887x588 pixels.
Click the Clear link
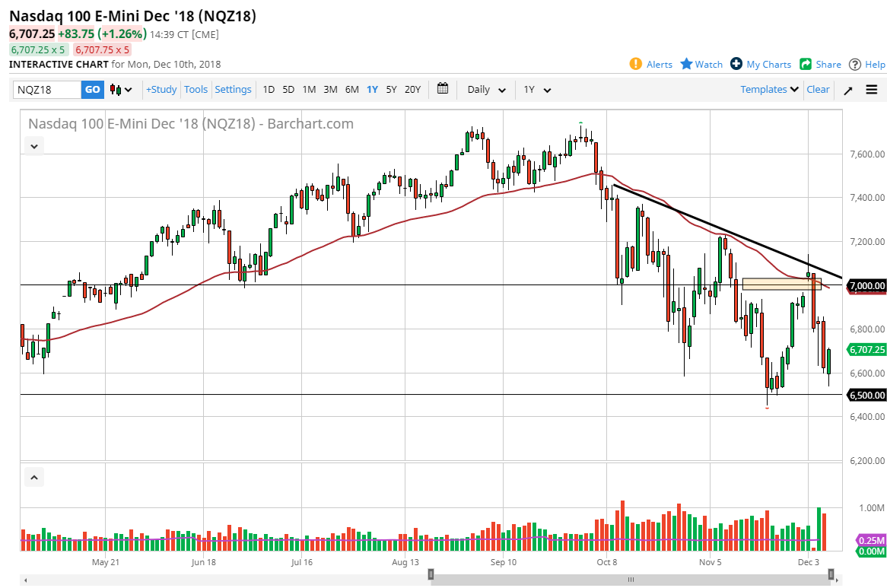tap(818, 89)
